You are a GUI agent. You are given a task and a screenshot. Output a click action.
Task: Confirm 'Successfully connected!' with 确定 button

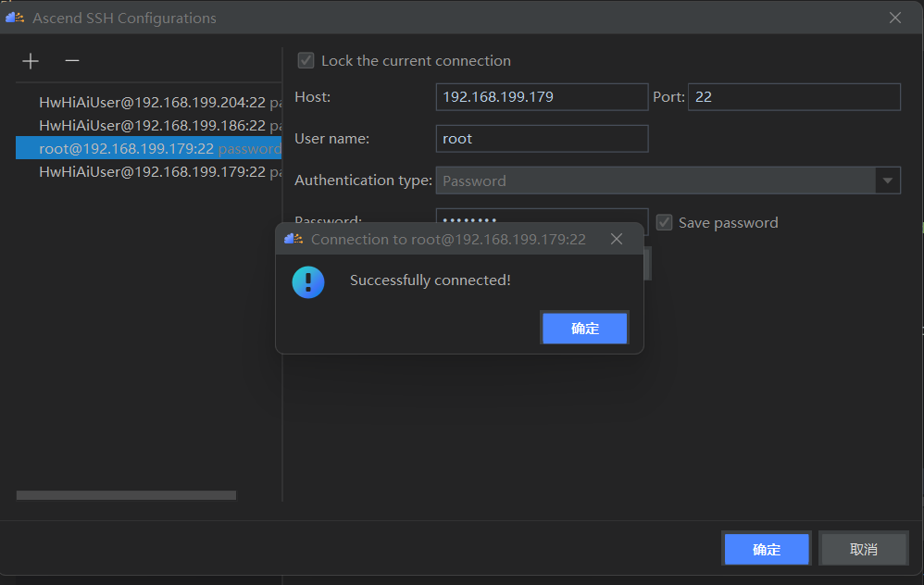coord(584,329)
